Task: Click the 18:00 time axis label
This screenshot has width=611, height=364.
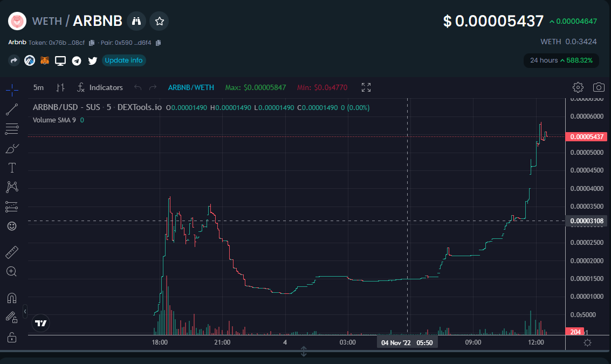Action: (160, 342)
